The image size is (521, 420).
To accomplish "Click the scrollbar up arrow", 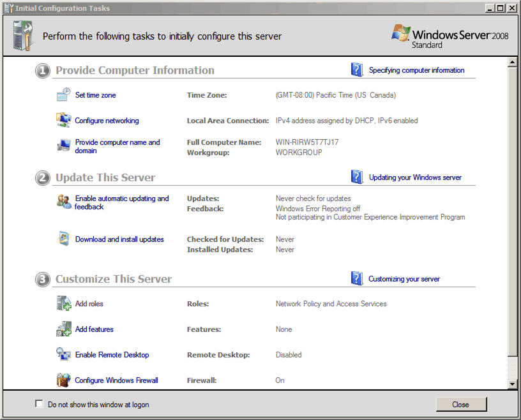I will (512, 62).
